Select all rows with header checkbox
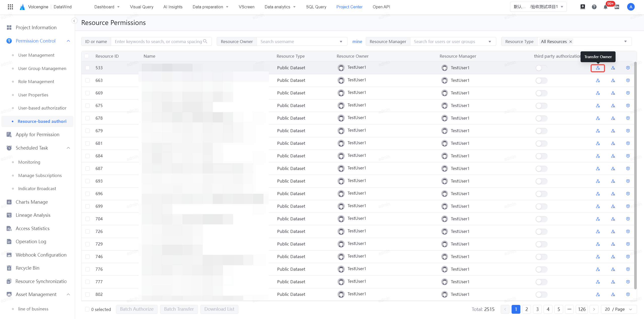 coord(87,56)
